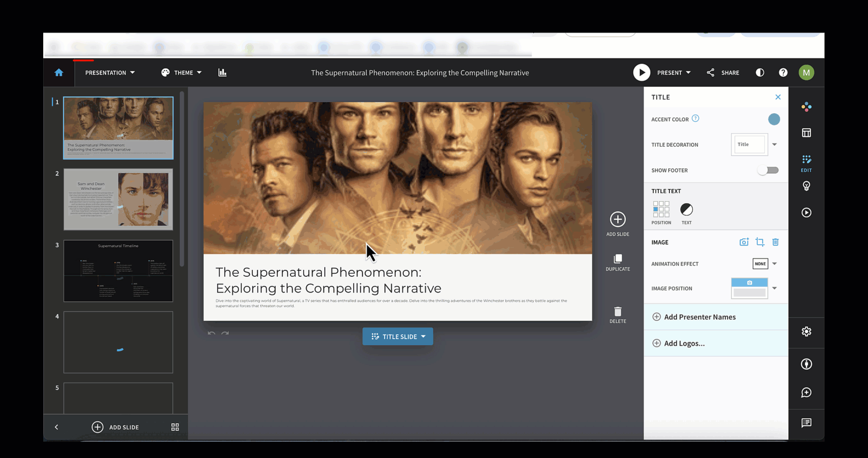Viewport: 868px width, 458px height.
Task: Redo the last action
Action: tap(225, 333)
